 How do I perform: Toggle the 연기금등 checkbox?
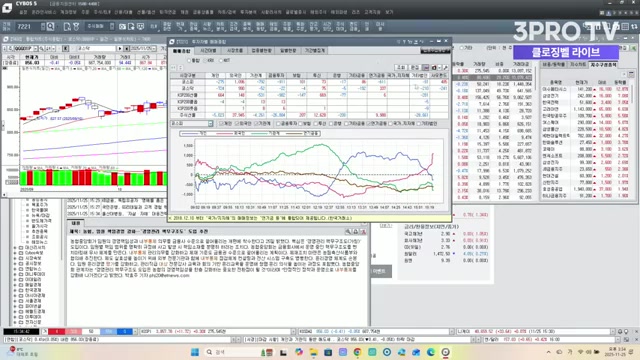tap(368, 123)
